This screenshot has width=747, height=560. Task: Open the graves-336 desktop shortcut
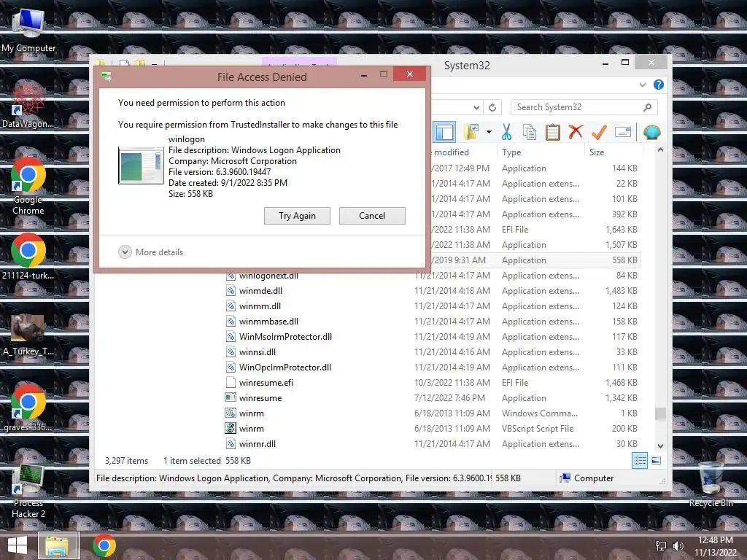coord(28,408)
